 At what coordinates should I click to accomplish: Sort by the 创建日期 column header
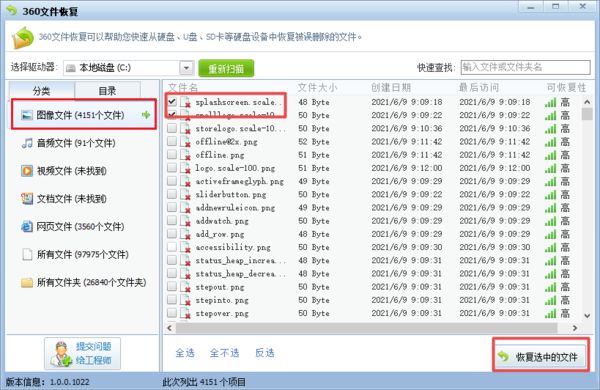(x=391, y=88)
